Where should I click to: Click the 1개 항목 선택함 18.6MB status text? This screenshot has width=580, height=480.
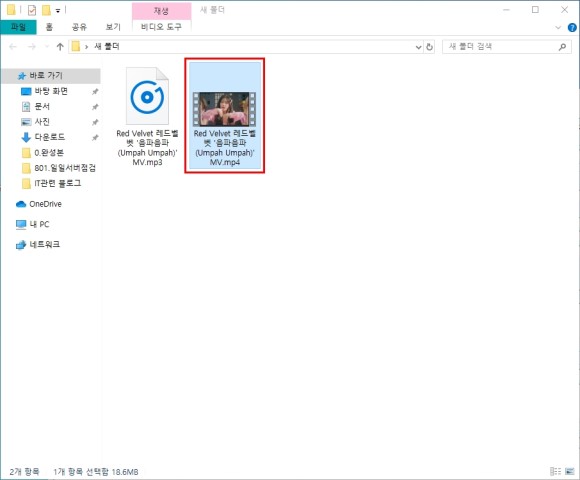click(96, 472)
